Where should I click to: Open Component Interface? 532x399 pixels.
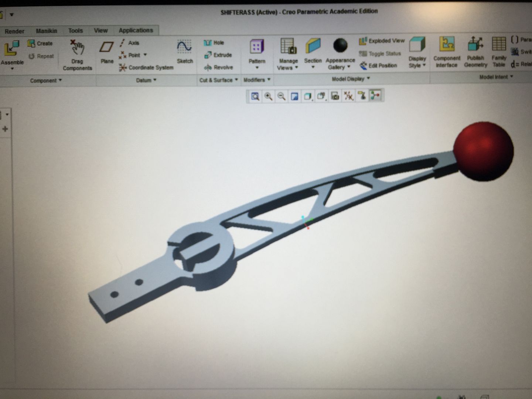pos(447,52)
